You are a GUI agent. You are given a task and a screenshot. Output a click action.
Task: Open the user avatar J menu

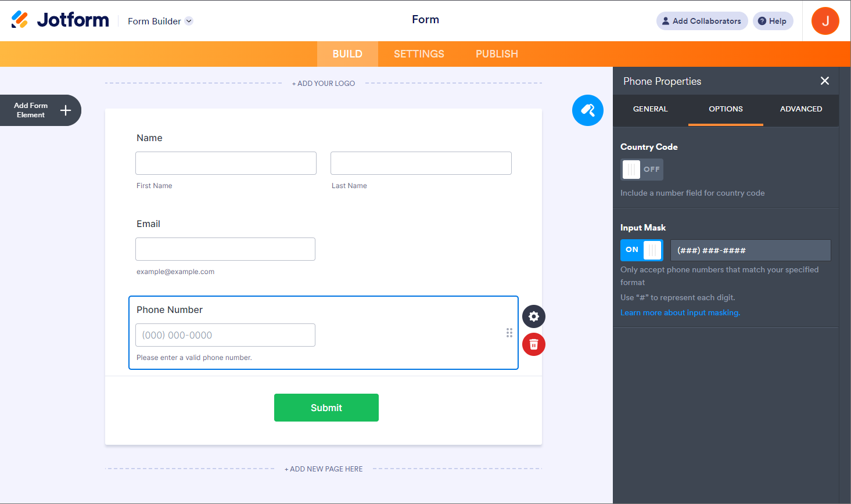tap(825, 21)
